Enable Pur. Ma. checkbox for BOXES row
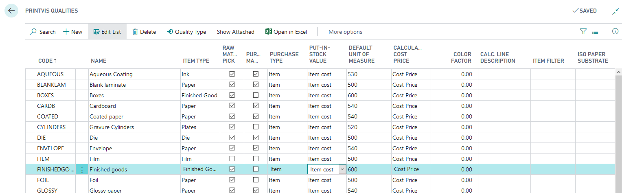 (256, 95)
